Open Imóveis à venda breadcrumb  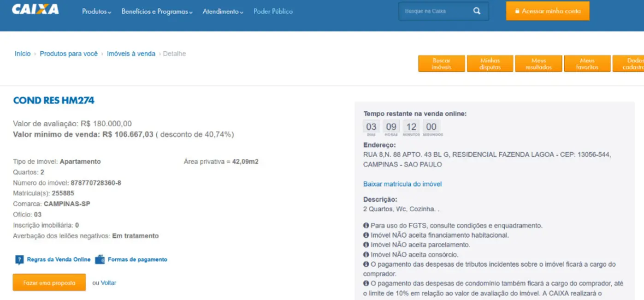point(131,54)
